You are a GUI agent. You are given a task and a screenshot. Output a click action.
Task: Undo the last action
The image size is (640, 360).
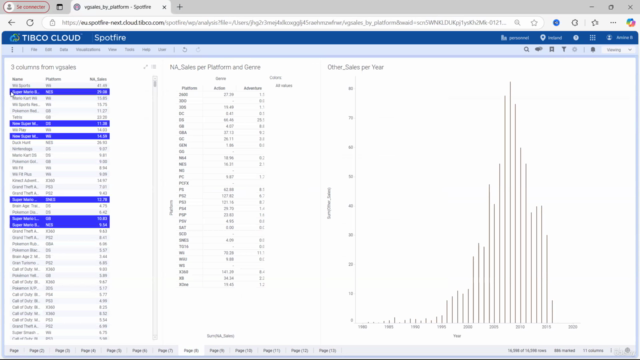click(184, 50)
